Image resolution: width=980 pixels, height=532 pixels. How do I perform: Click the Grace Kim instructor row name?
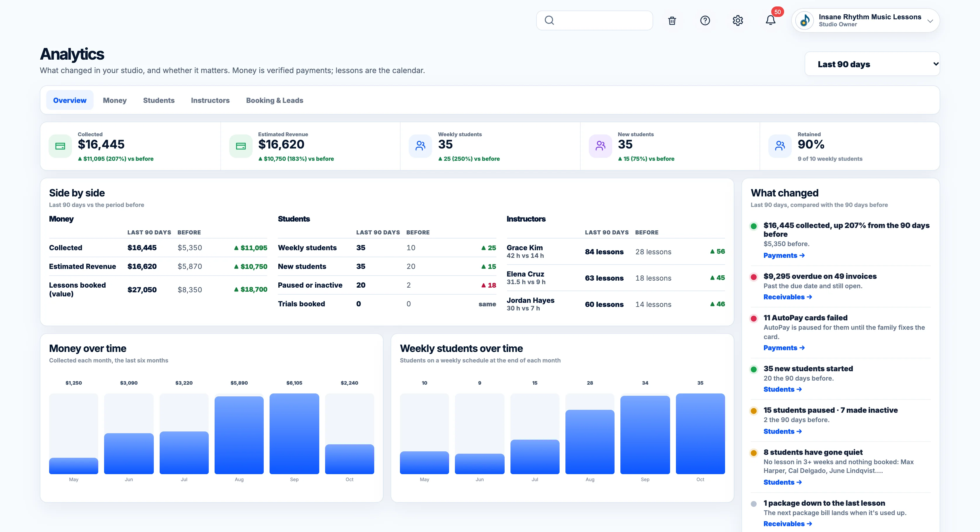(524, 248)
